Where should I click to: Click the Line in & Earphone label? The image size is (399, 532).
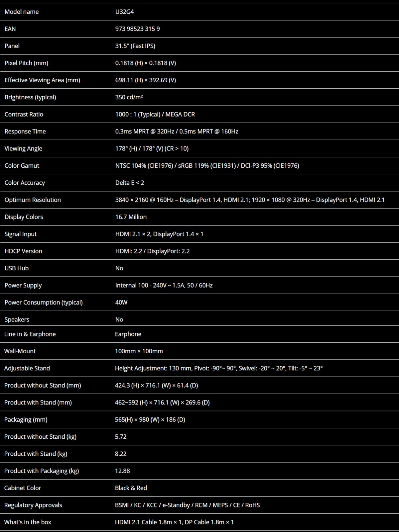coord(30,334)
